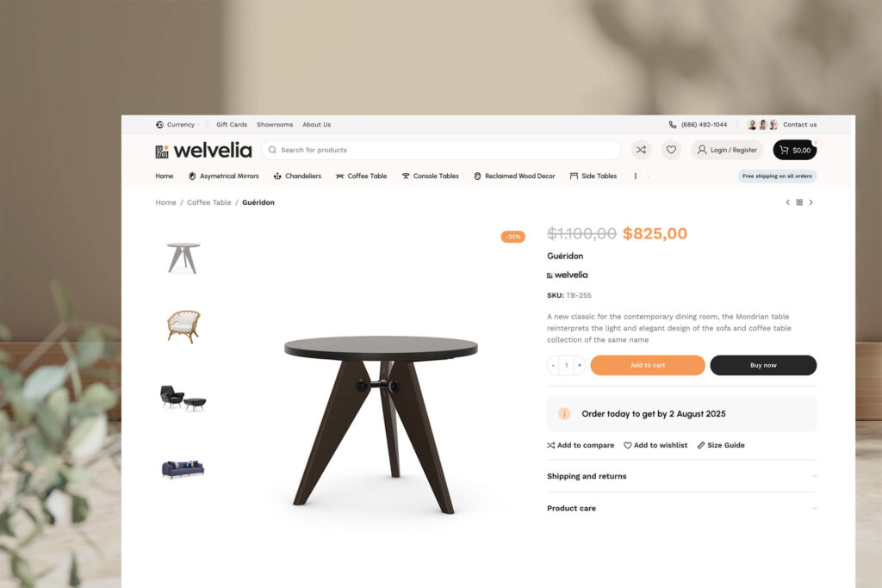882x588 pixels.
Task: Go to next product arrow
Action: (x=811, y=202)
